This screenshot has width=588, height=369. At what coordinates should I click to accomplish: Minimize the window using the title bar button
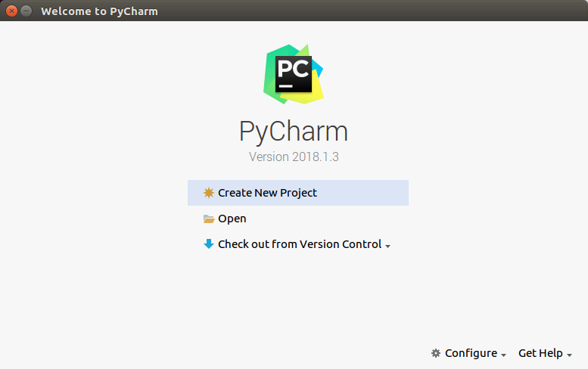pyautogui.click(x=26, y=11)
